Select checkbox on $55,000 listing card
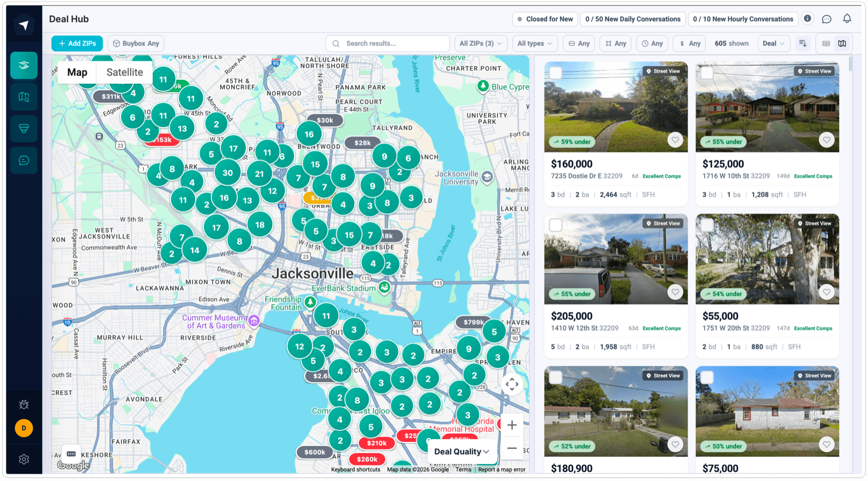The height and width of the screenshot is (481, 868). [707, 225]
